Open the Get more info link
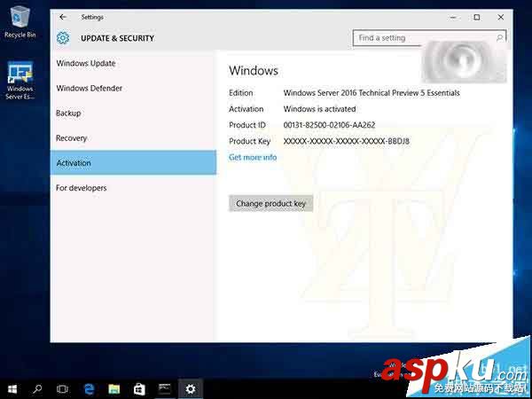 pyautogui.click(x=253, y=158)
